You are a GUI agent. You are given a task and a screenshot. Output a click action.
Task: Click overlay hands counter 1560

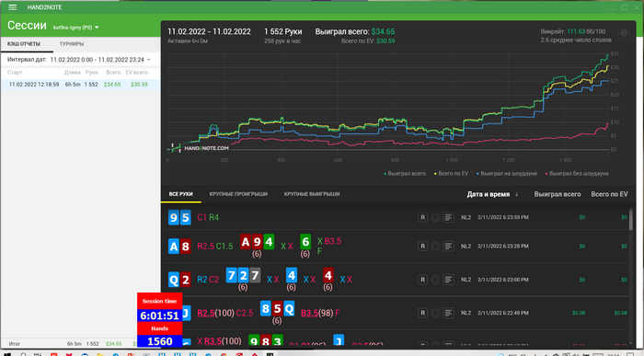[x=159, y=340]
